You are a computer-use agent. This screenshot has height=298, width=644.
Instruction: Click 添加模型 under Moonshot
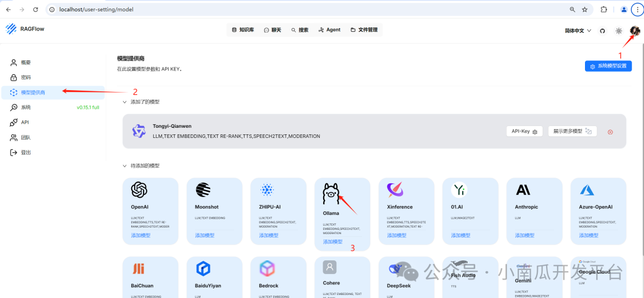click(x=205, y=235)
